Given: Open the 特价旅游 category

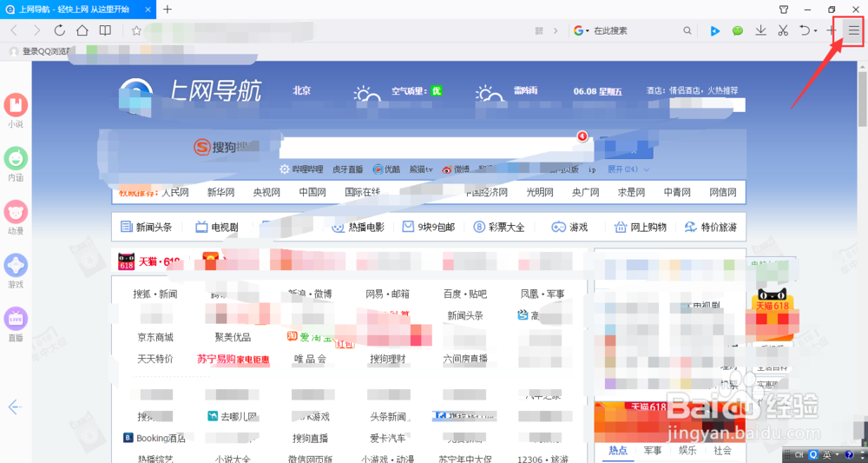Looking at the screenshot, I should 711,227.
